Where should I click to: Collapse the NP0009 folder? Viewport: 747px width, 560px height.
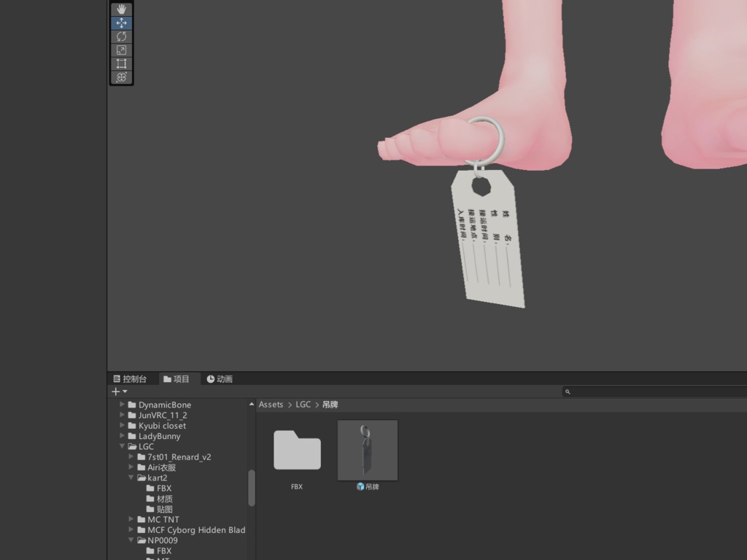point(131,540)
